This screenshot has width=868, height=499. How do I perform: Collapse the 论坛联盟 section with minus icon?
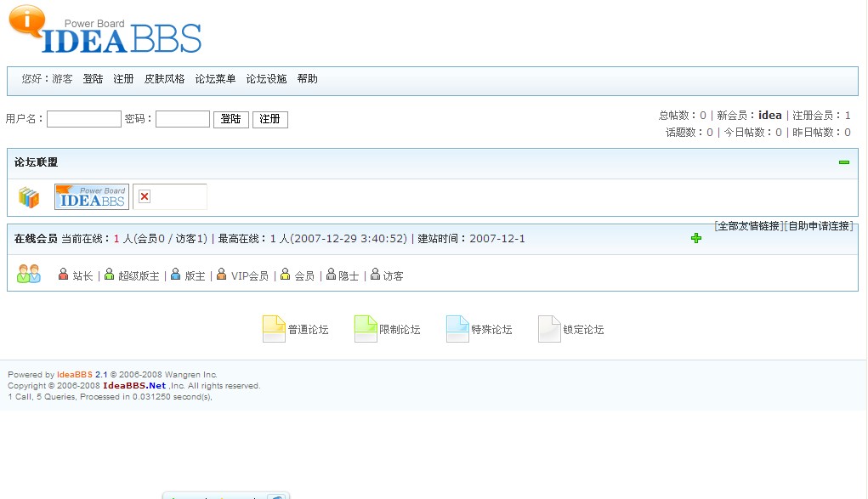[x=843, y=162]
